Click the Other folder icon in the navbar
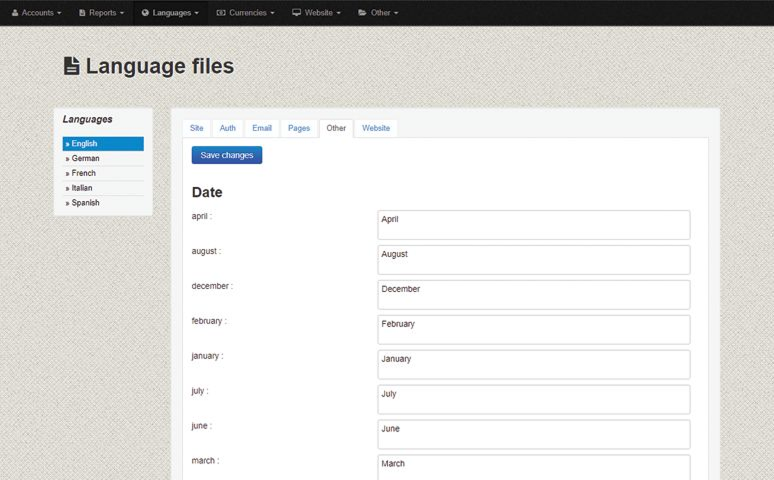774x480 pixels. 362,13
